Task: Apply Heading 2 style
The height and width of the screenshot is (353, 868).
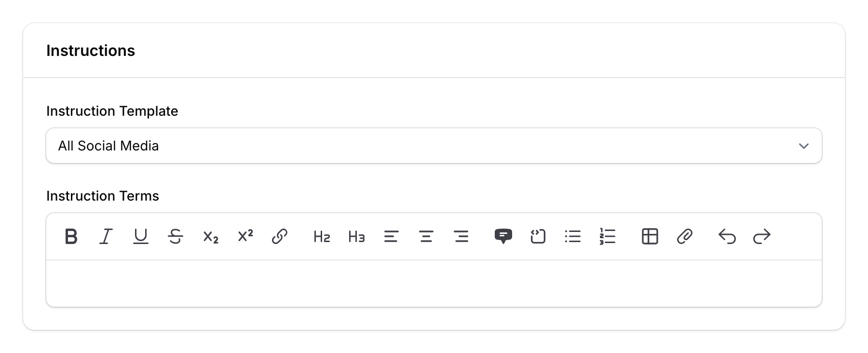Action: (321, 236)
